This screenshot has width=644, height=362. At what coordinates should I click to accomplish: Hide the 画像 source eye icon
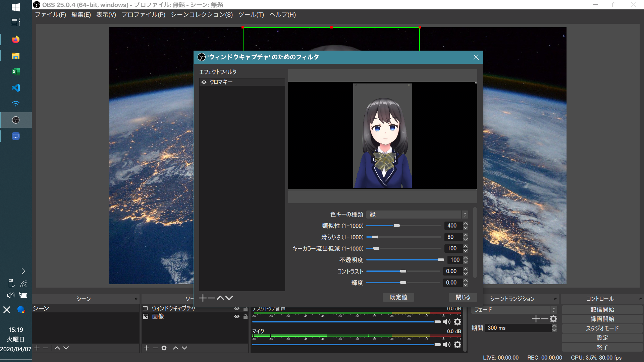(237, 316)
